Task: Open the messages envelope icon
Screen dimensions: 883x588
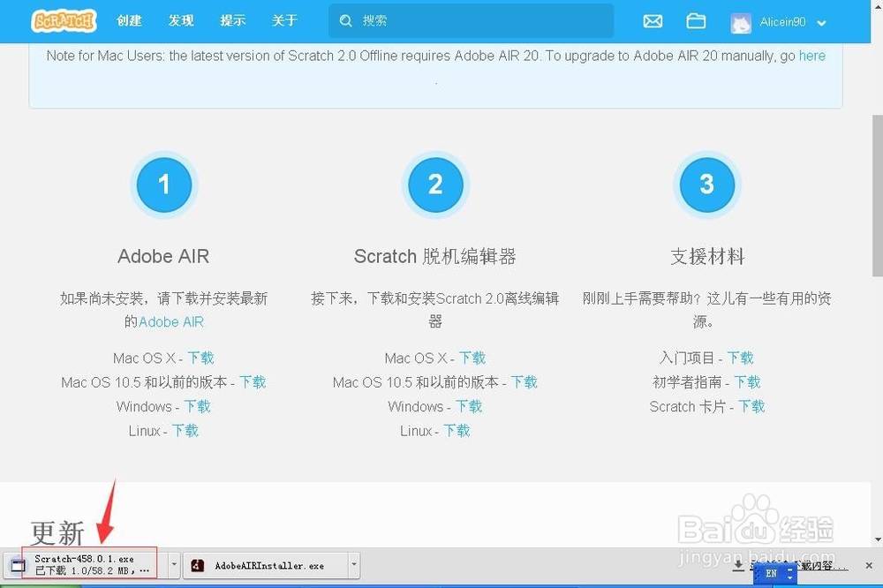Action: (653, 21)
